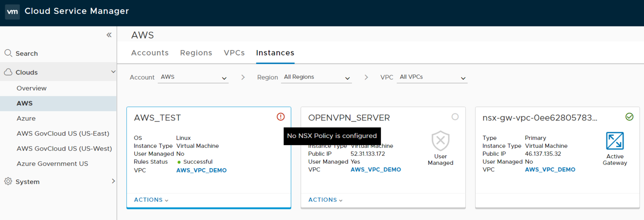This screenshot has height=220, width=644.
Task: Click the green Rules Status dot
Action: [179, 162]
